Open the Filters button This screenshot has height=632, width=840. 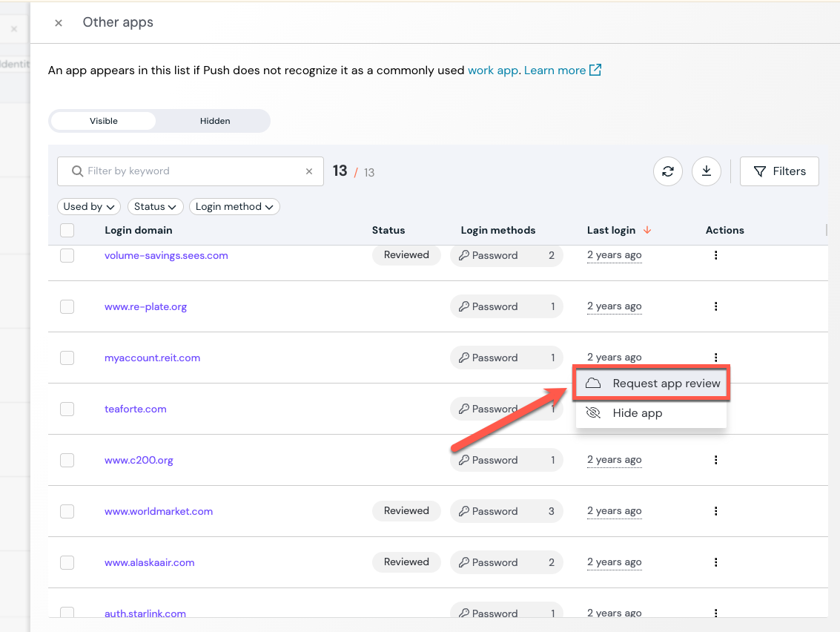(779, 171)
